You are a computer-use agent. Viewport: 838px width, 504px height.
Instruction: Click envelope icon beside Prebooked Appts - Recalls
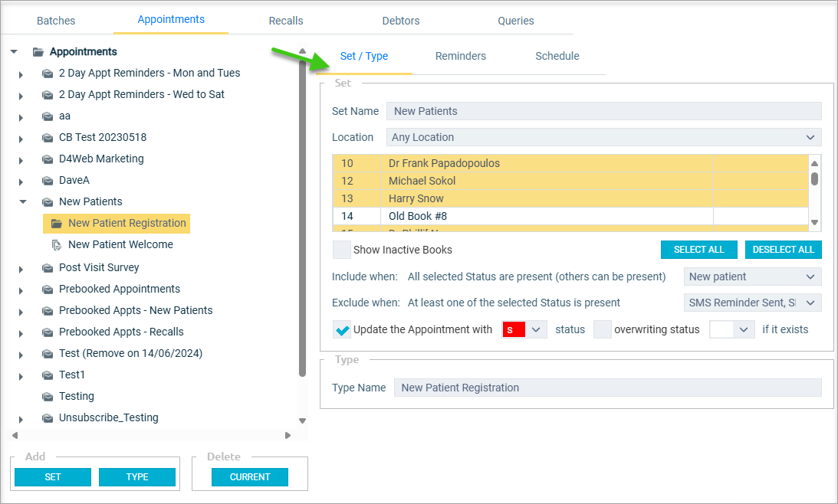(48, 332)
